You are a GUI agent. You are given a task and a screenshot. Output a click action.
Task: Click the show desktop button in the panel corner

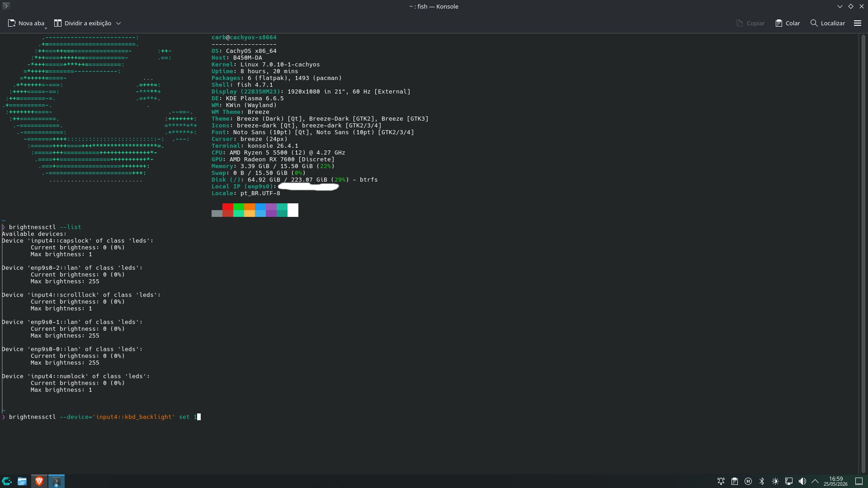pos(859,481)
